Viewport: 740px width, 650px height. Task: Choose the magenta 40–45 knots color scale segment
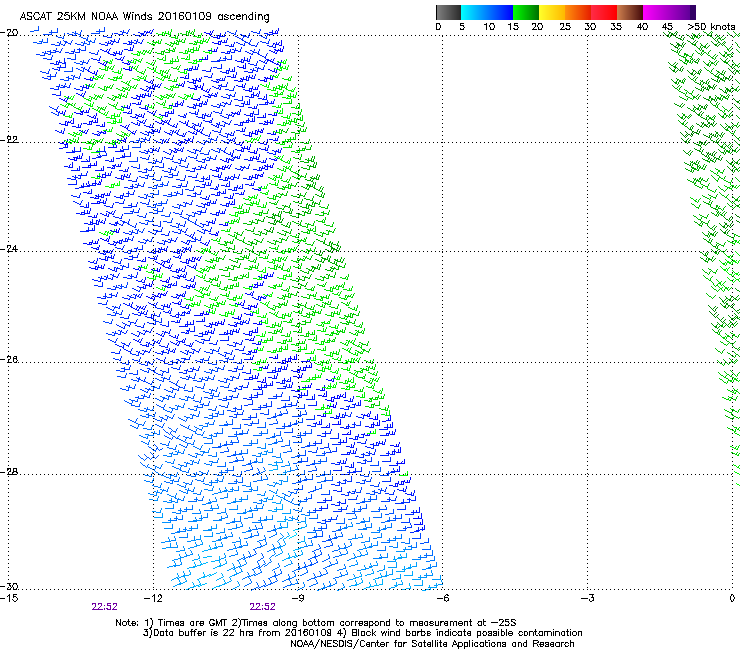(656, 12)
